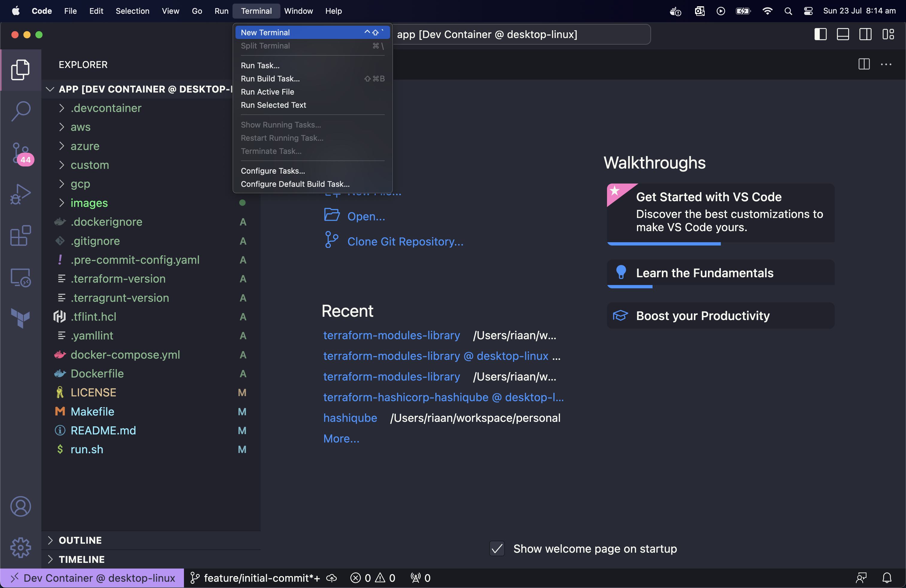Click feature/initial-commit branch in status bar
This screenshot has width=906, height=588.
[x=255, y=578]
